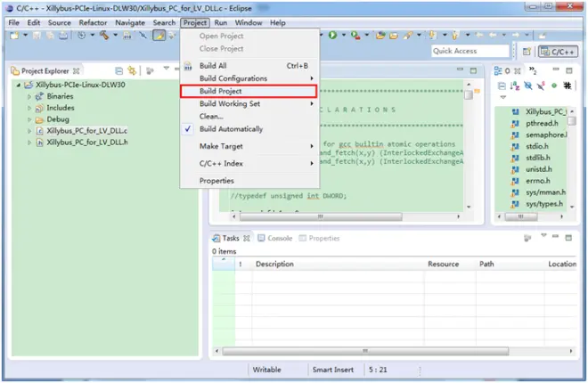Click Sort alphabetically icon in Outline
The height and width of the screenshot is (383, 588).
point(515,86)
